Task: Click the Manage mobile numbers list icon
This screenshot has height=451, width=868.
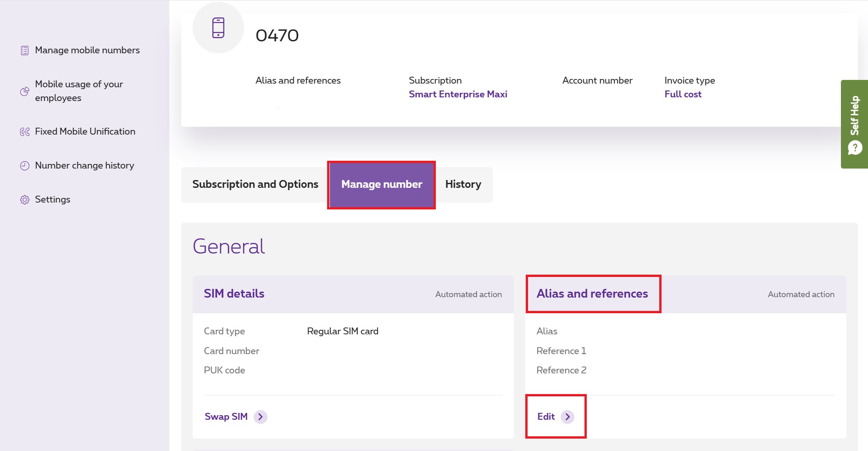Action: 25,51
